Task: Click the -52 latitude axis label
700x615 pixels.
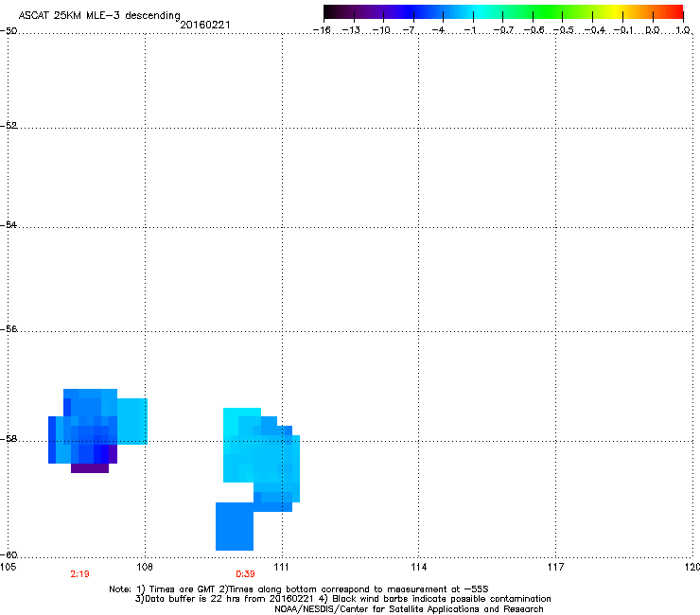Action: [x=9, y=126]
